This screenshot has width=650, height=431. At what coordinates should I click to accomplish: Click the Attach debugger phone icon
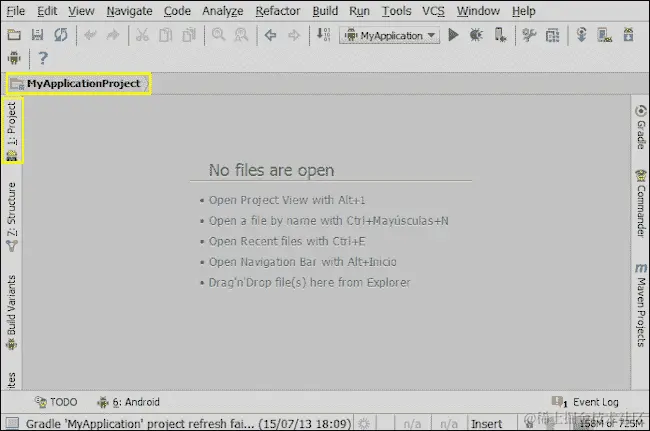click(x=500, y=35)
